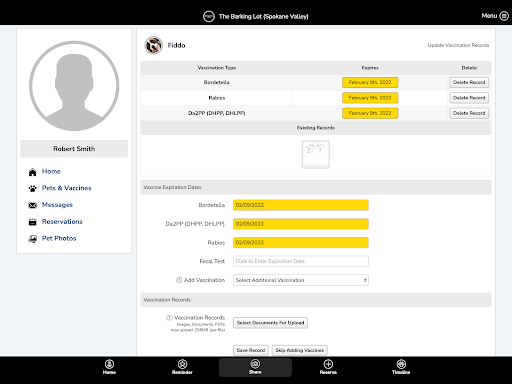Tap the Share icon in bottom bar
Viewport: 512px width, 384px height.
pos(255,364)
